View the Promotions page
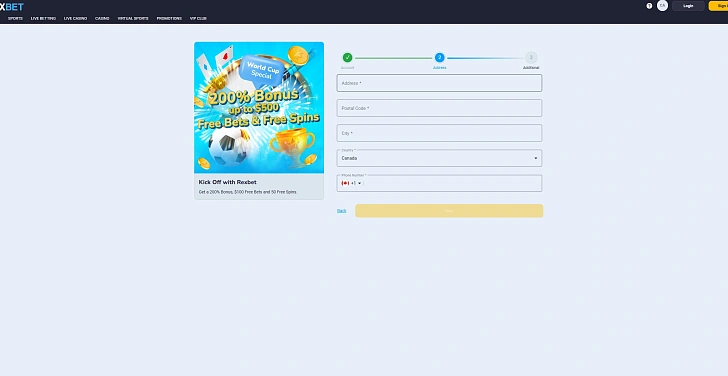The image size is (728, 376). [169, 19]
